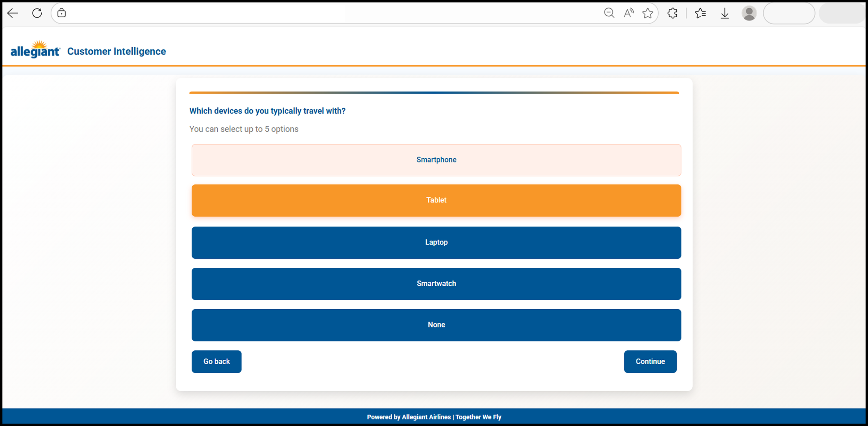Click the Go back button

(x=216, y=361)
